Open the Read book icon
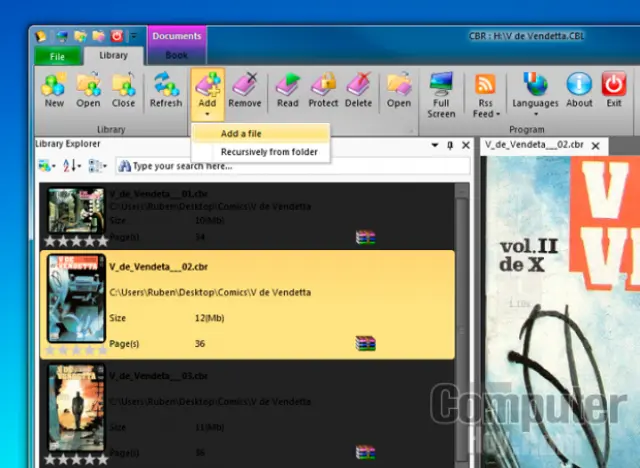The height and width of the screenshot is (468, 640). point(288,88)
